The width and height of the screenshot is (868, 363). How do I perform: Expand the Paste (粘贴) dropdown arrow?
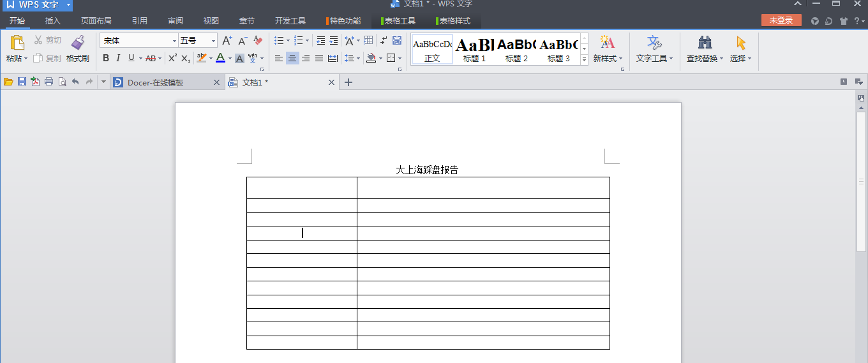[26, 59]
